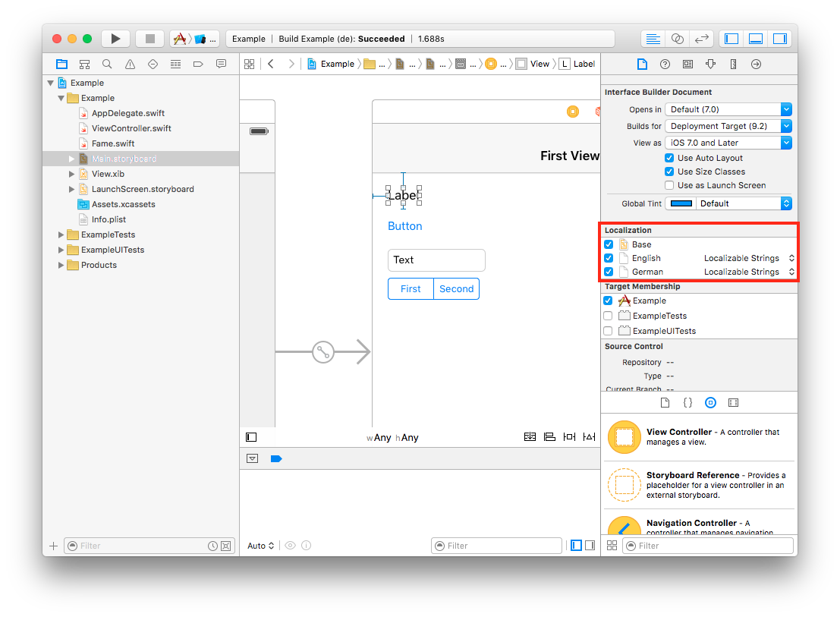
Task: Enable Use as Launch Screen
Action: point(669,185)
